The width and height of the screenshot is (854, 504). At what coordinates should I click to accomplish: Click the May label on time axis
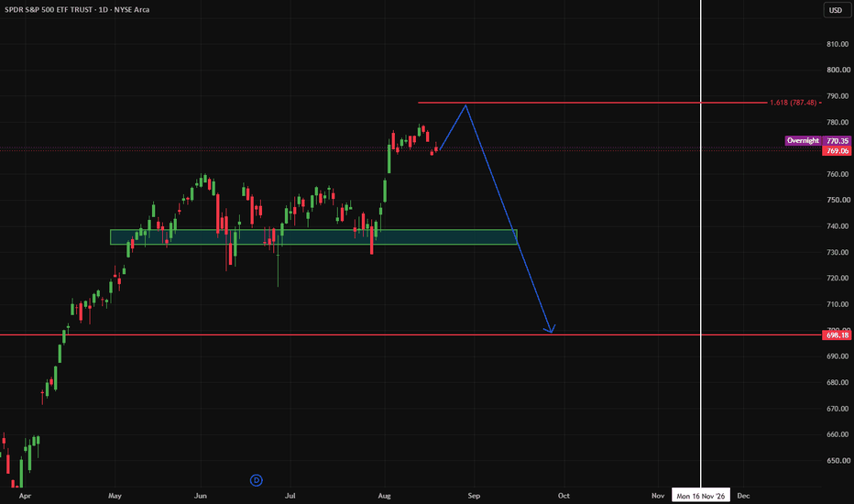(115, 496)
